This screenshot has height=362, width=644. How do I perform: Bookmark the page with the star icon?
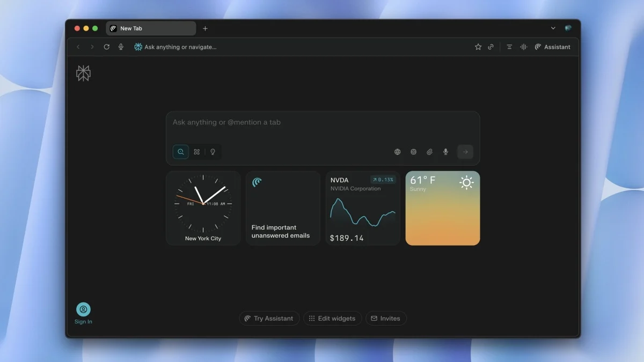(478, 47)
